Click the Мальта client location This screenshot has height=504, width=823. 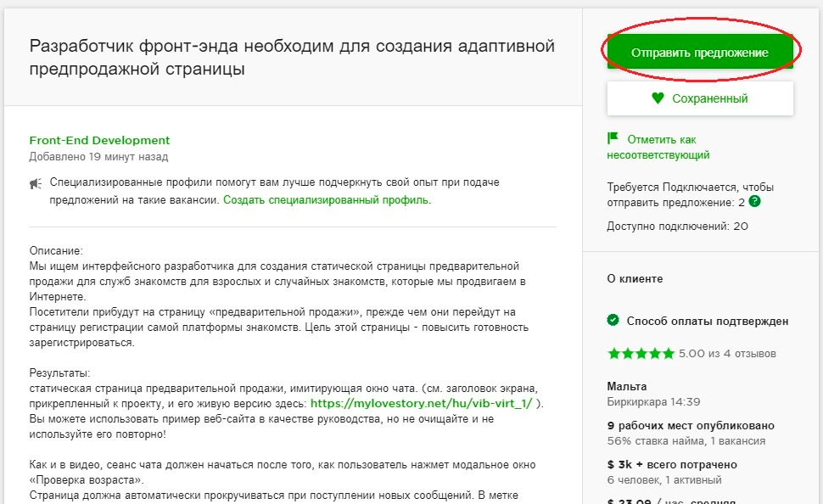(x=627, y=386)
